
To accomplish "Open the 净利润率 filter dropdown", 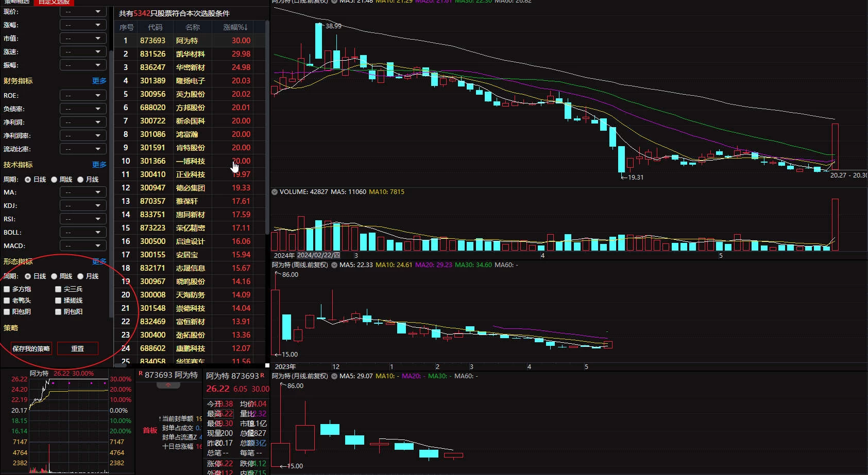I will click(x=83, y=135).
